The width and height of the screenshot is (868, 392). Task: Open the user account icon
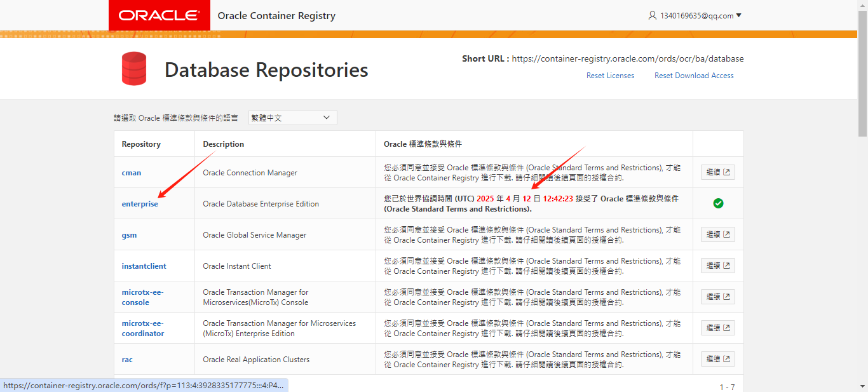click(652, 15)
